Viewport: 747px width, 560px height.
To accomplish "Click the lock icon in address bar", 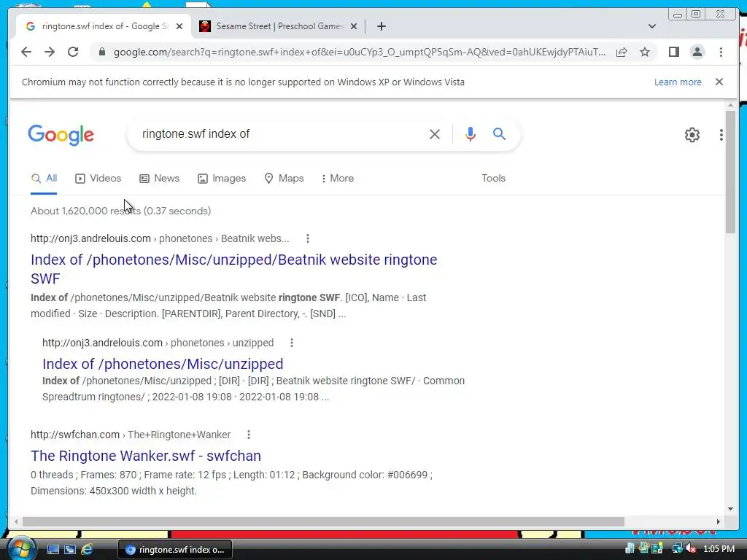I will (x=101, y=52).
